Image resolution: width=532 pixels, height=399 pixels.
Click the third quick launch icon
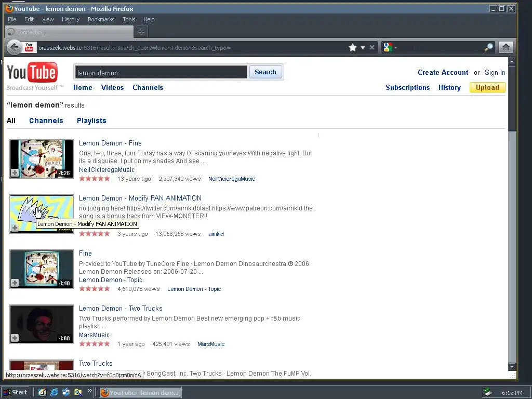click(66, 392)
